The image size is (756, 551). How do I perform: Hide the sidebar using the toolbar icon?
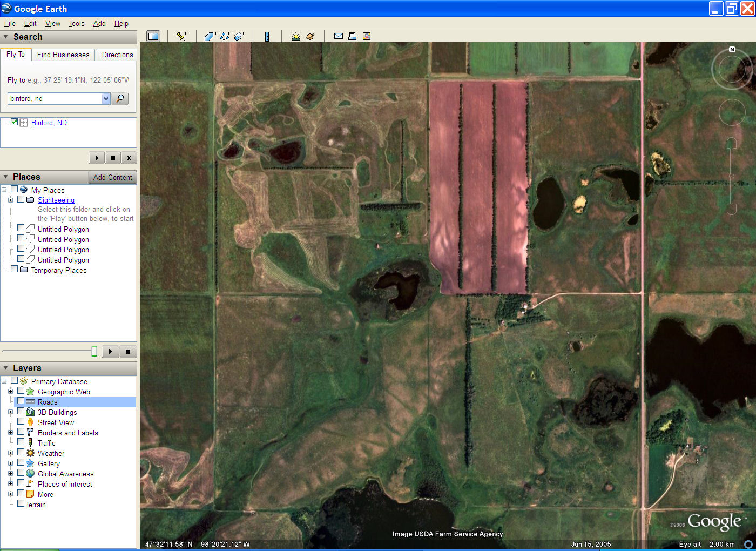tap(153, 36)
